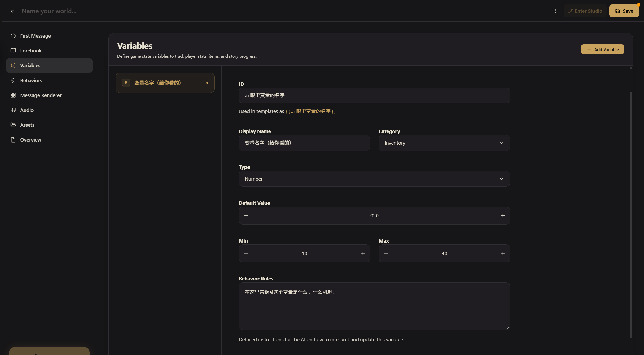Click the Min minus stepper icon
Viewport: 644px width, 355px height.
coord(246,253)
